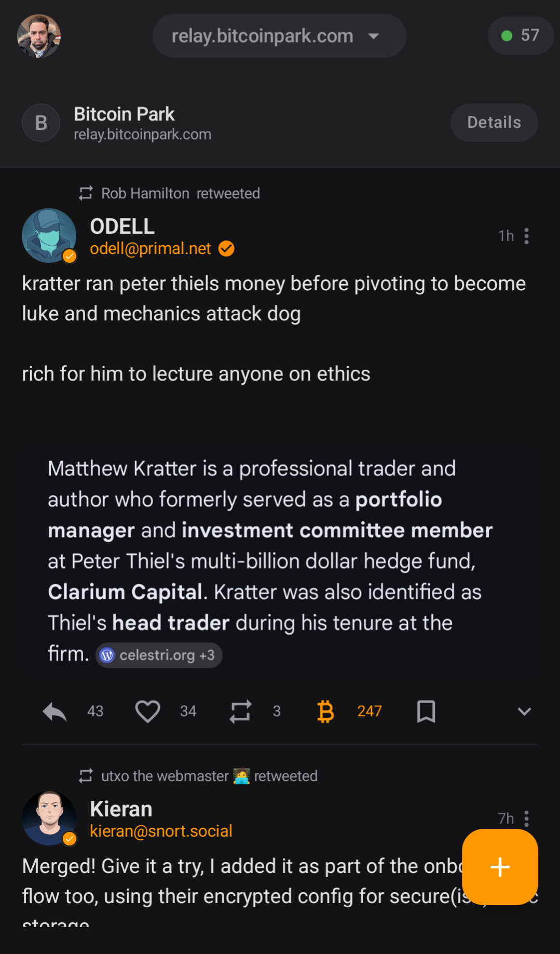Zap ODELL's post with the Bitcoin icon
Image resolution: width=560 pixels, height=954 pixels.
pyautogui.click(x=325, y=711)
